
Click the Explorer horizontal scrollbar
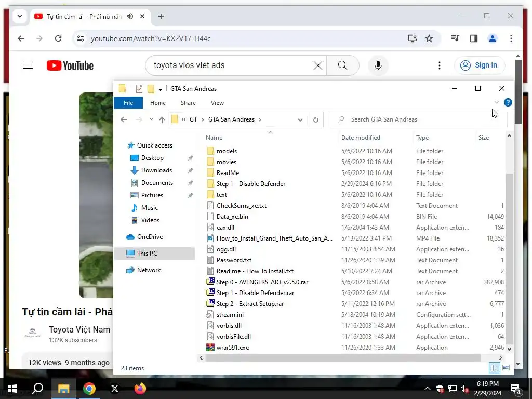click(343, 357)
